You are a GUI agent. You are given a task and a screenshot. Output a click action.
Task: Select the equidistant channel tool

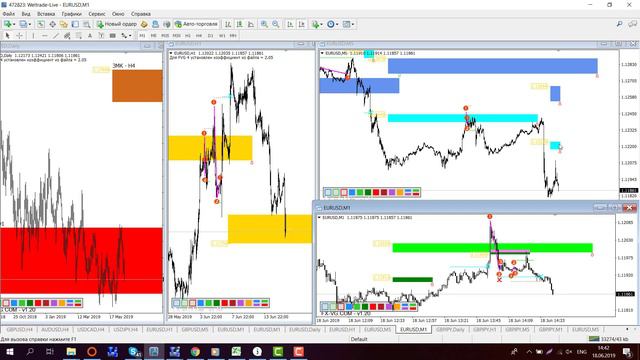click(67, 36)
